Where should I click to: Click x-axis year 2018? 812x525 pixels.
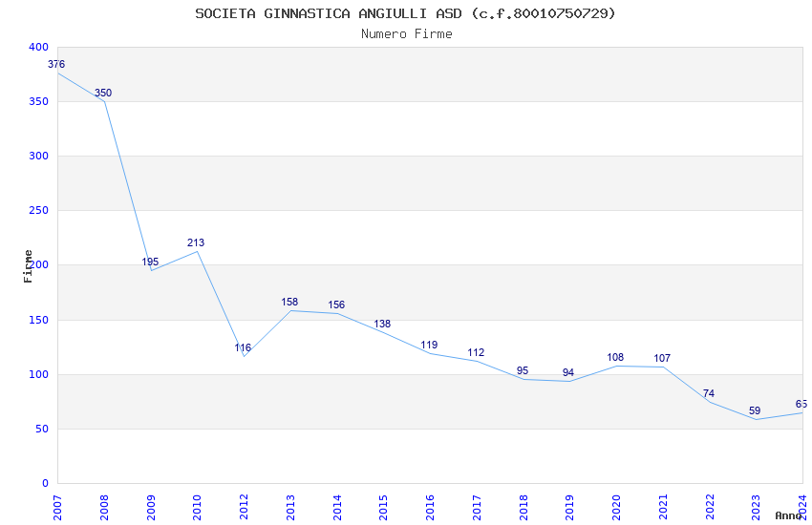524,508
